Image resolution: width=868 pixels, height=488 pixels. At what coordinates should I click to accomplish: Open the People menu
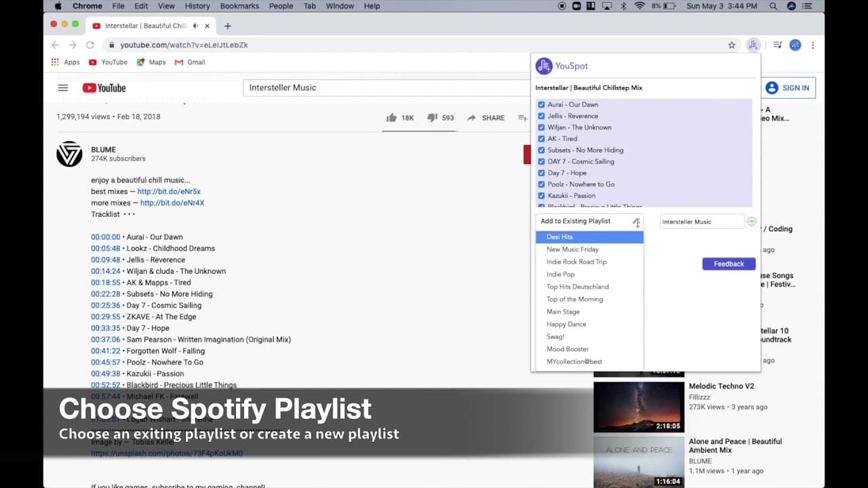tap(281, 6)
